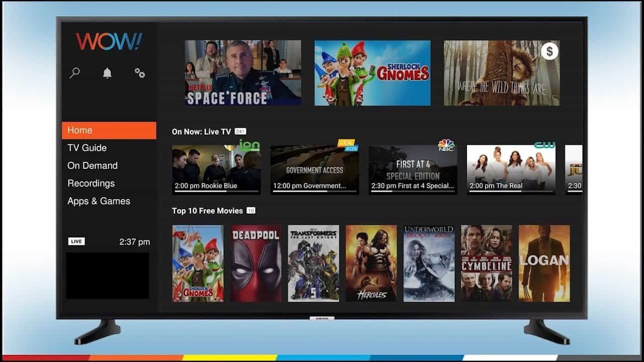Watch First at 4 Special Edition tile
Viewport: 644px width, 362px height.
coord(413,169)
